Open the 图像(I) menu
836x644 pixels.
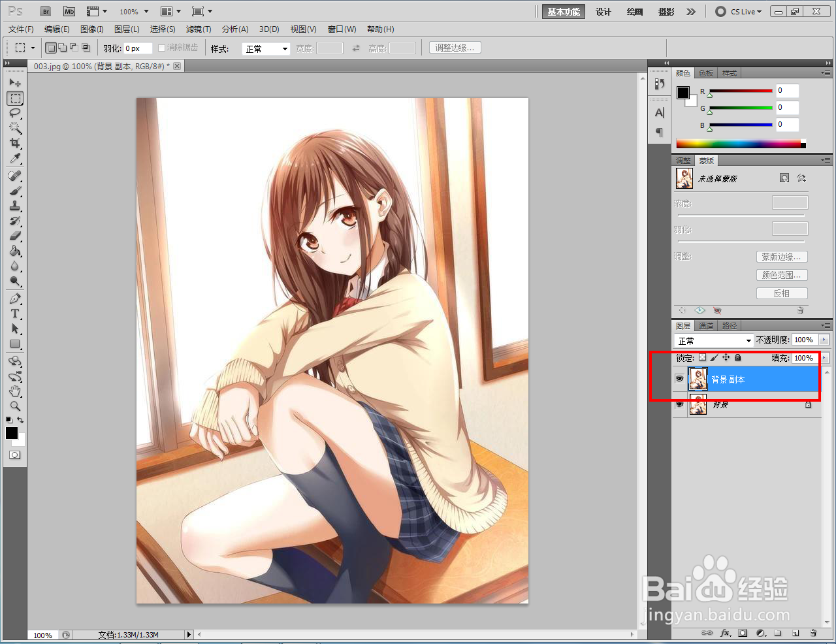coord(92,29)
